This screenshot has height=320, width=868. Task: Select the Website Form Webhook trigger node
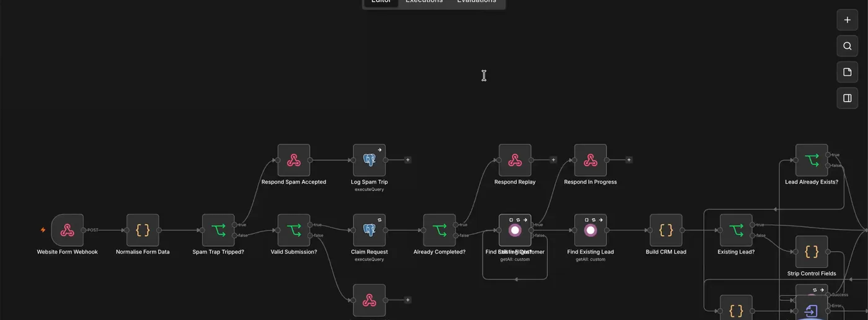coord(67,230)
